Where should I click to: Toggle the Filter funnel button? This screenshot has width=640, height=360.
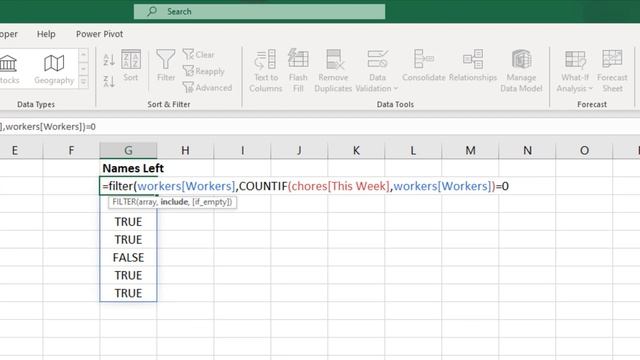coord(166,65)
